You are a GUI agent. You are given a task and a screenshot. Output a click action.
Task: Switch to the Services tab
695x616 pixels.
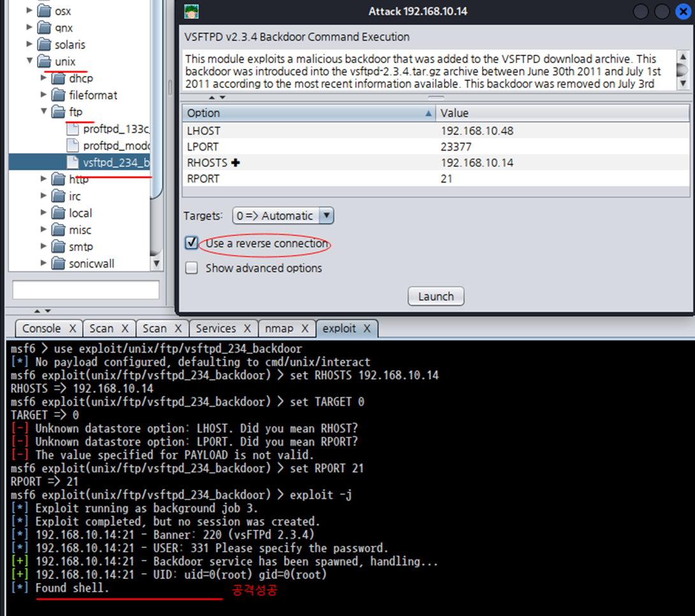point(216,328)
